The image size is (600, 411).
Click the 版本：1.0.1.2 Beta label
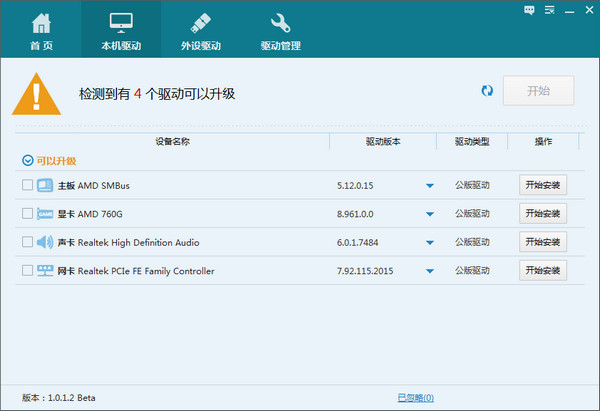(x=59, y=398)
